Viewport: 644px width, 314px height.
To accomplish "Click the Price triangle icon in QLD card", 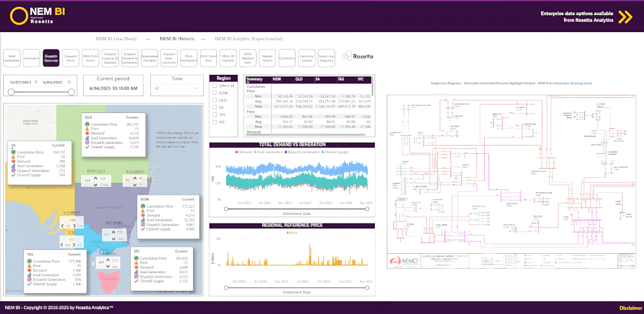I will point(87,129).
